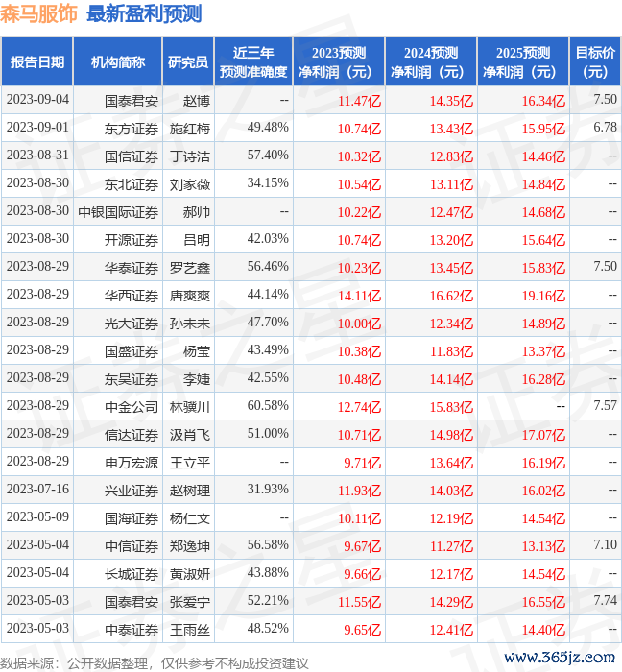Select institution 中金公司
Screen dimensions: 622x672
pos(132,407)
